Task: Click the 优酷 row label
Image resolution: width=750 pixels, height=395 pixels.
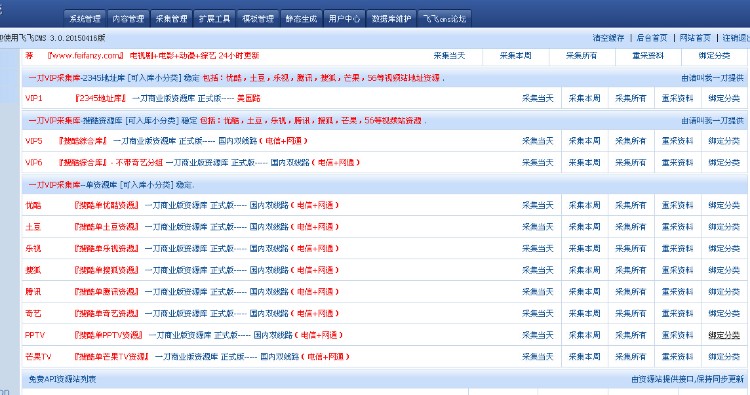Action: tap(33, 205)
